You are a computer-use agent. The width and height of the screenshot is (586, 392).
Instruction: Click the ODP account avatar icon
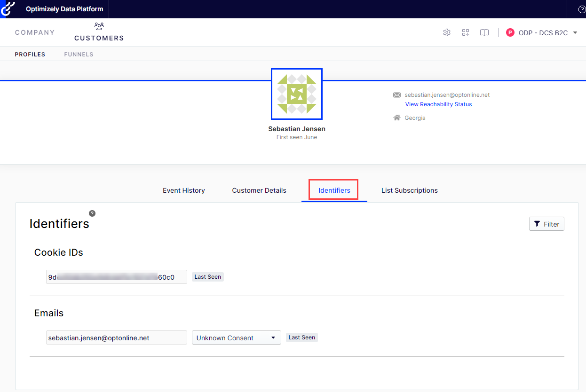510,32
